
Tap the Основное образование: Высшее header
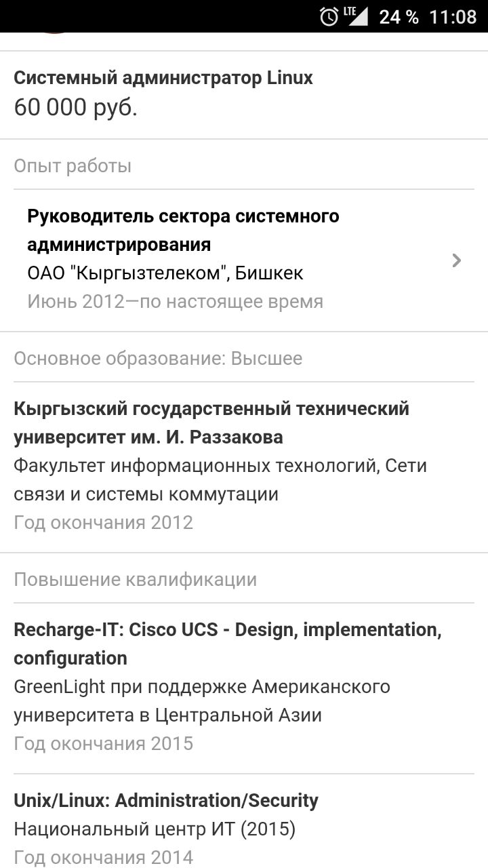[x=158, y=358]
